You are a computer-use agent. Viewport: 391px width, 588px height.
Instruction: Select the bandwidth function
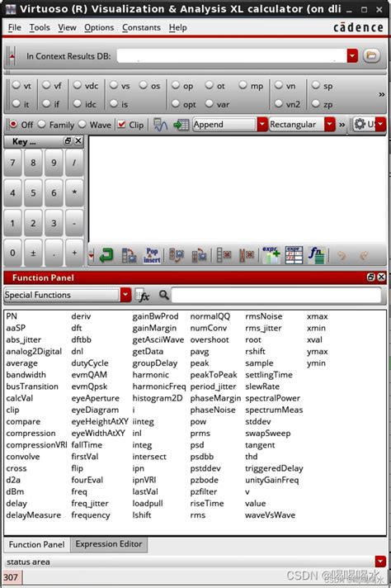pyautogui.click(x=26, y=375)
